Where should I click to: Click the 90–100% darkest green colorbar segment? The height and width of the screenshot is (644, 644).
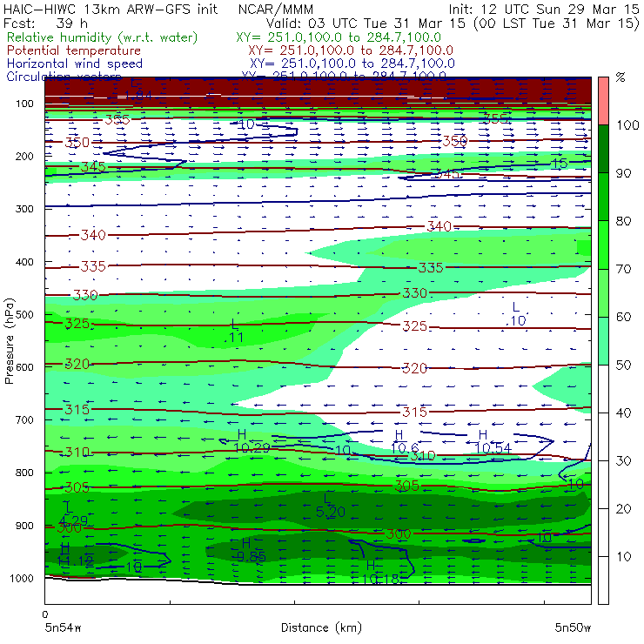[603, 149]
